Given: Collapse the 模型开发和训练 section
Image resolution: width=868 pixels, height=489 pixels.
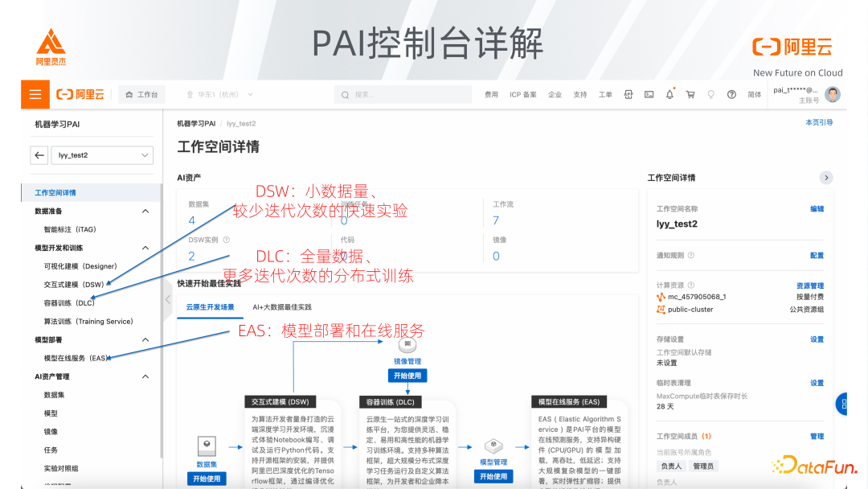Looking at the screenshot, I should pos(145,248).
